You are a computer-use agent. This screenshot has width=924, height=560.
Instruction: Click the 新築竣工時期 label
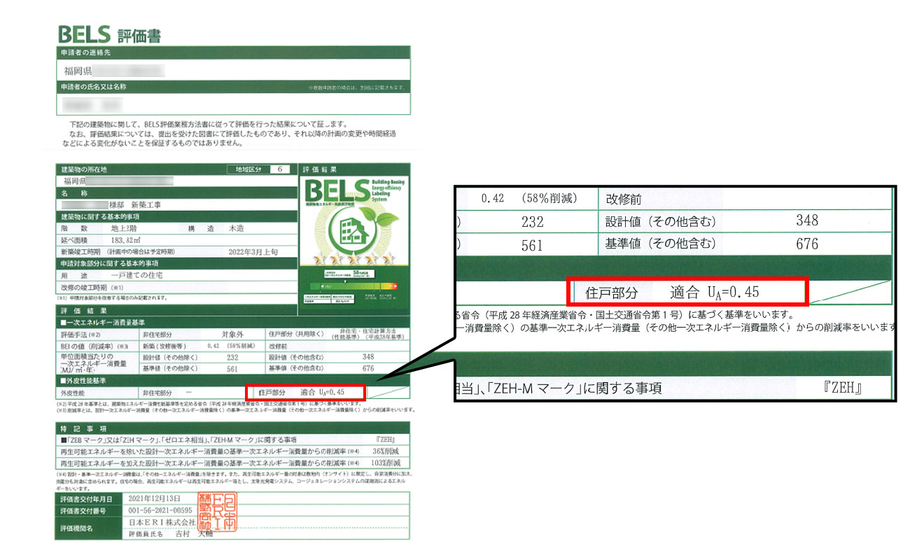click(81, 252)
